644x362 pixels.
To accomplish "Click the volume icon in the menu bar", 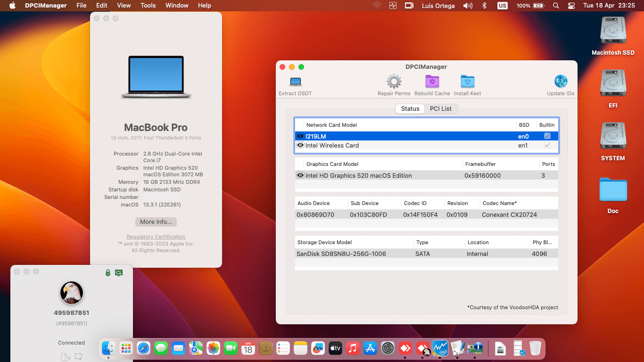I will (468, 6).
